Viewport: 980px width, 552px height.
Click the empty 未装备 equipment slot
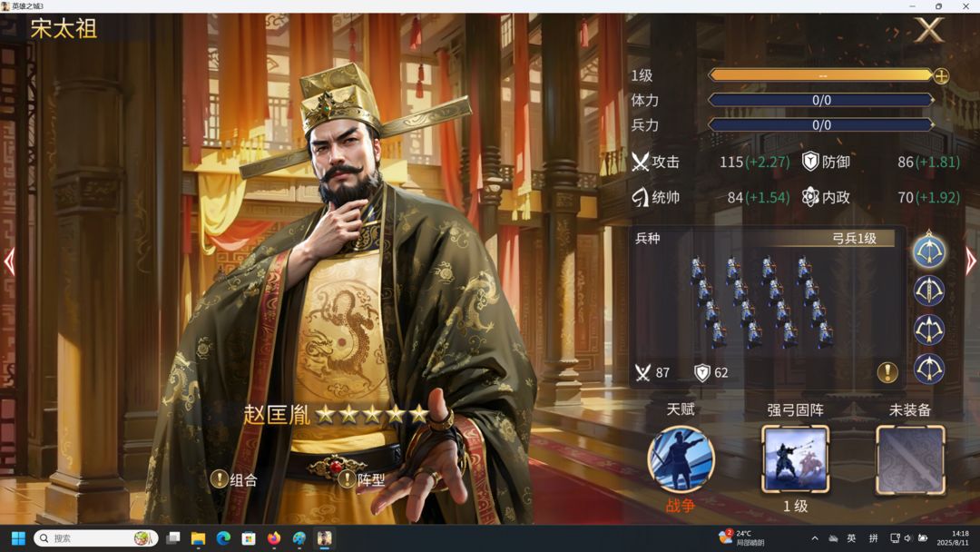910,459
